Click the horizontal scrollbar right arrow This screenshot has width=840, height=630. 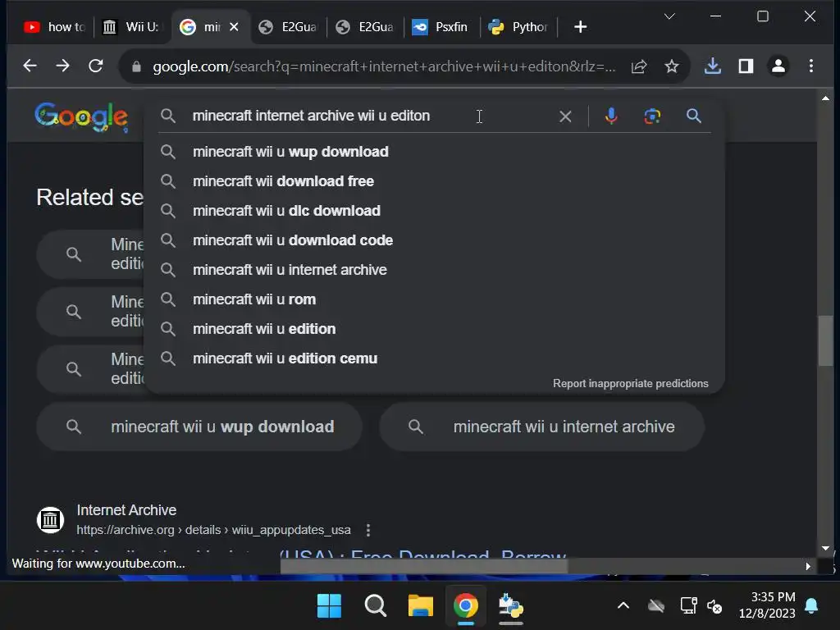point(808,566)
